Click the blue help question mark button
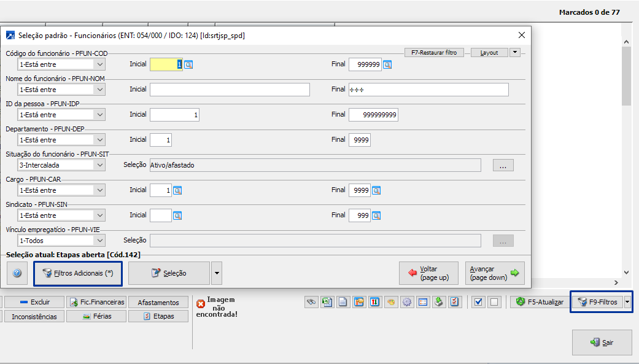639x364 pixels. click(17, 273)
